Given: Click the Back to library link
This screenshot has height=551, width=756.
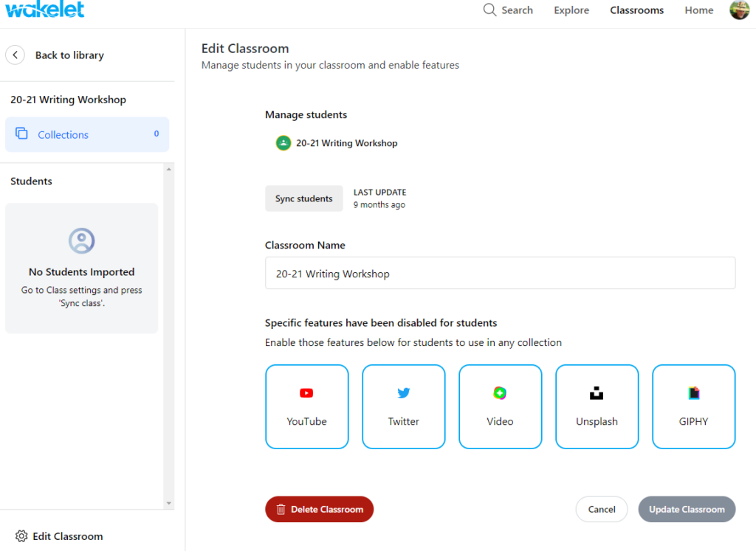Looking at the screenshot, I should tap(69, 55).
